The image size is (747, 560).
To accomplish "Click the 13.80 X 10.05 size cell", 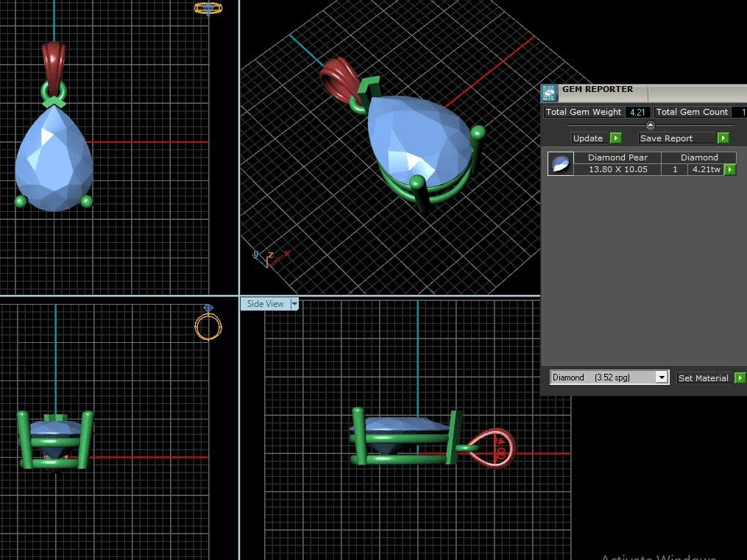I will point(617,169).
